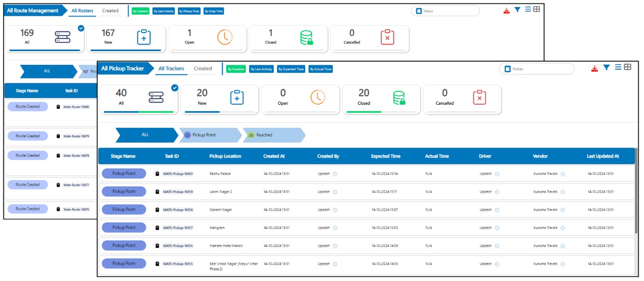The image size is (644, 281).
Task: Switch to Created tab in Pickup Tracker
Action: click(203, 69)
